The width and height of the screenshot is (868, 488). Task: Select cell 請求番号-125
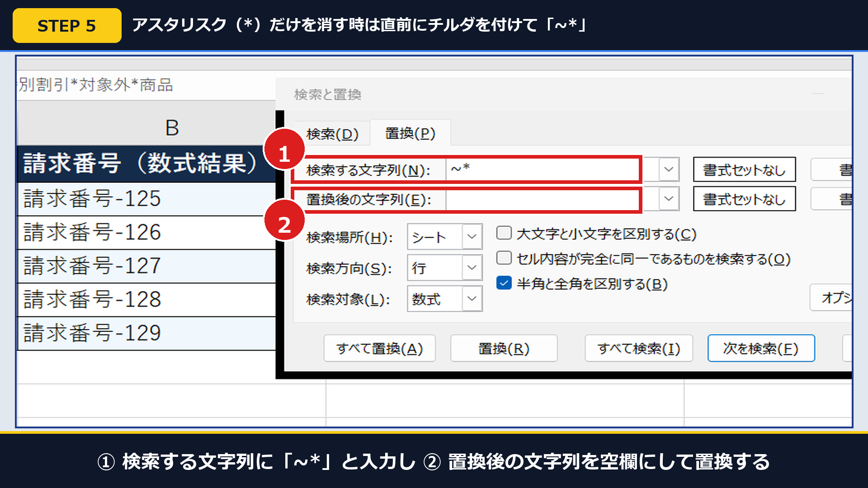coord(146,199)
